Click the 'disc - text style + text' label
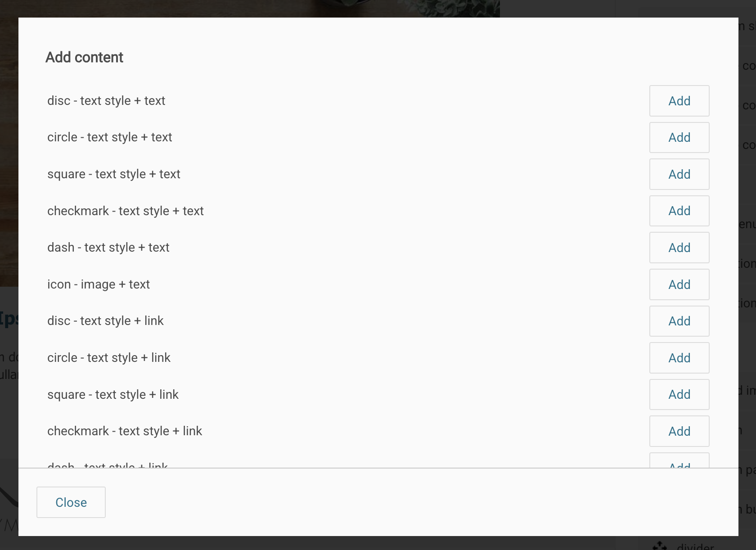The height and width of the screenshot is (550, 756). click(106, 101)
